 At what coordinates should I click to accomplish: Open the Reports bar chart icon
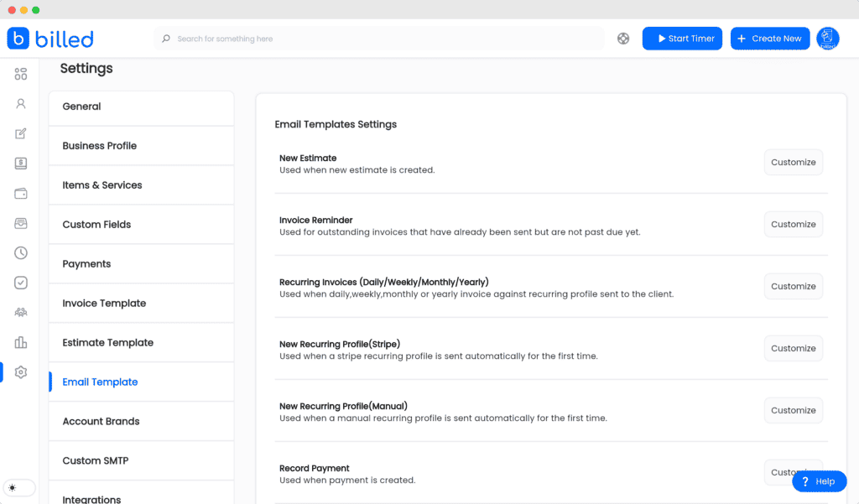20,342
